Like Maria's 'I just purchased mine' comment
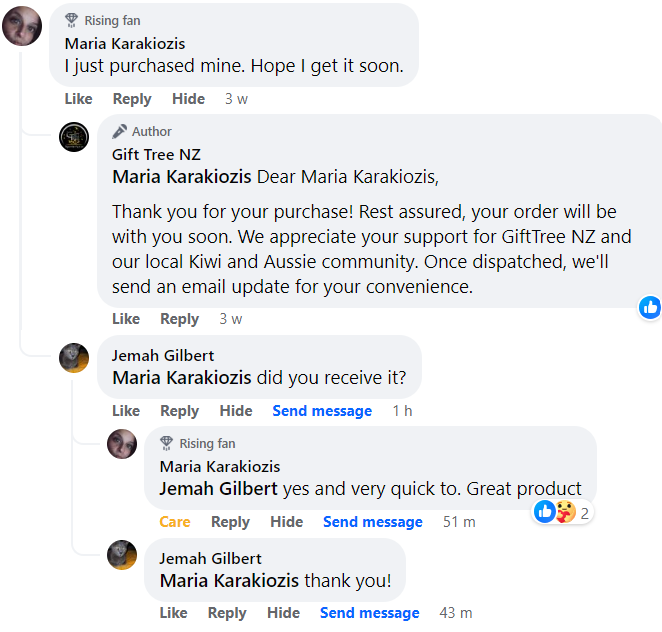Viewport: 662px width, 632px height. point(78,99)
